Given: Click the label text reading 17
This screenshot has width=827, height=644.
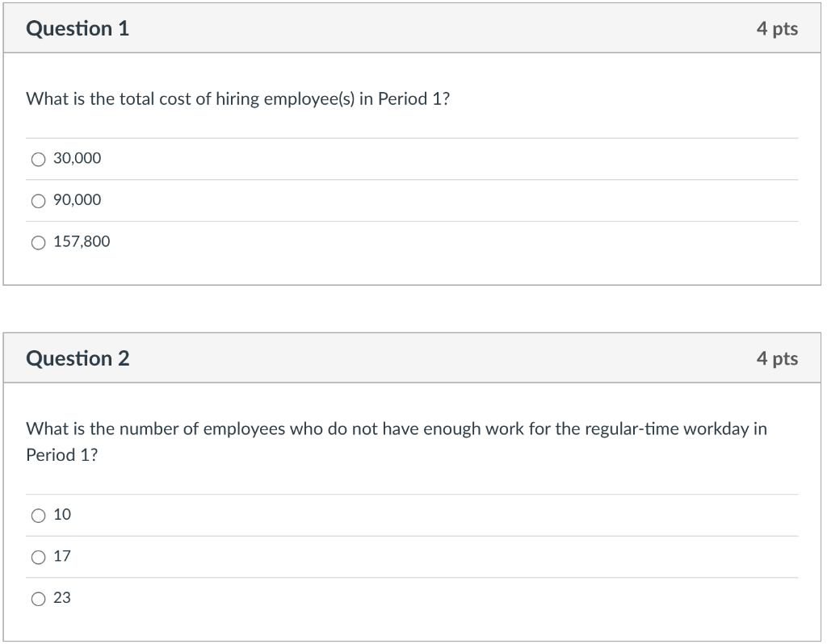Looking at the screenshot, I should pos(63,557).
